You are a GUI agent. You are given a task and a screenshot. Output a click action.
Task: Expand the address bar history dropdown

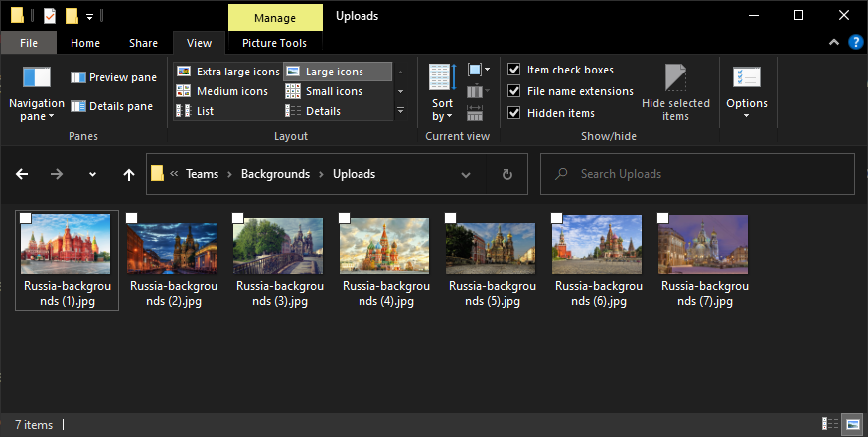[466, 174]
